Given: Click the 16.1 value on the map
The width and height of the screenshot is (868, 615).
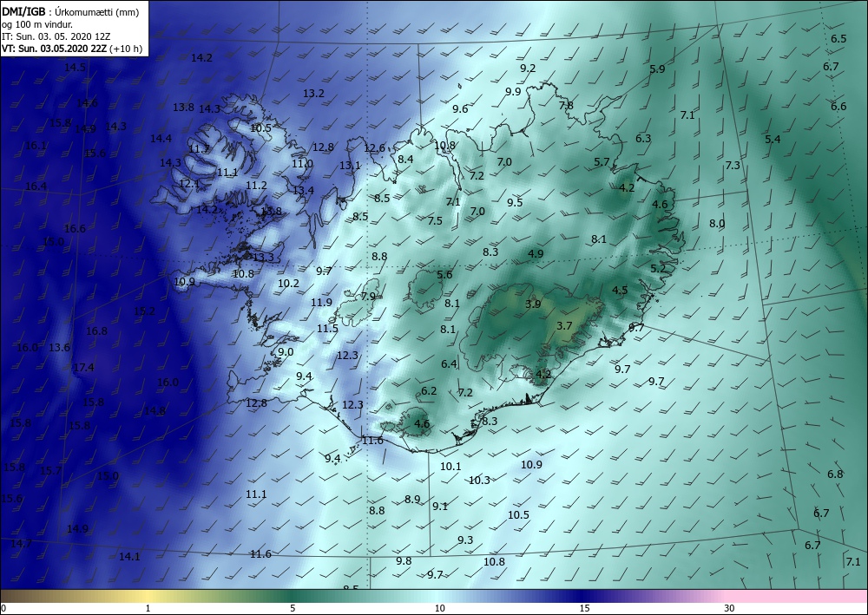Looking at the screenshot, I should coord(36,146).
